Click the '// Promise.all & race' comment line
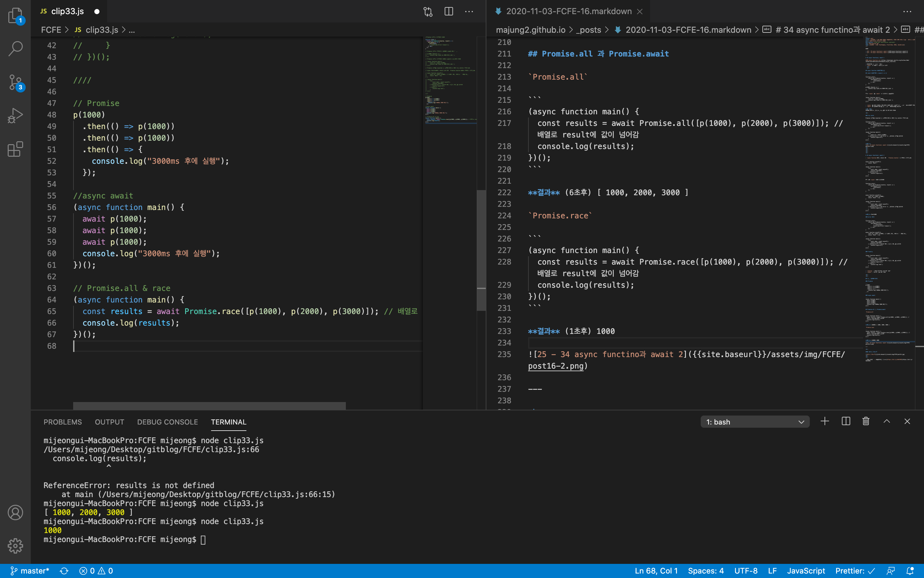Image resolution: width=924 pixels, height=578 pixels. coord(122,288)
